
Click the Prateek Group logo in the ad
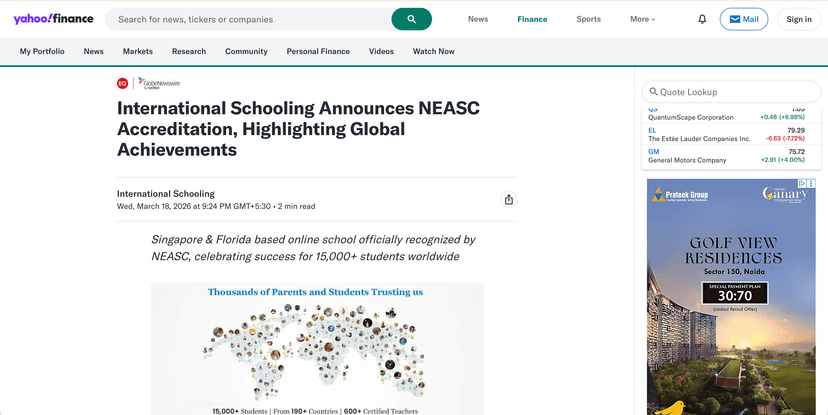click(x=680, y=195)
